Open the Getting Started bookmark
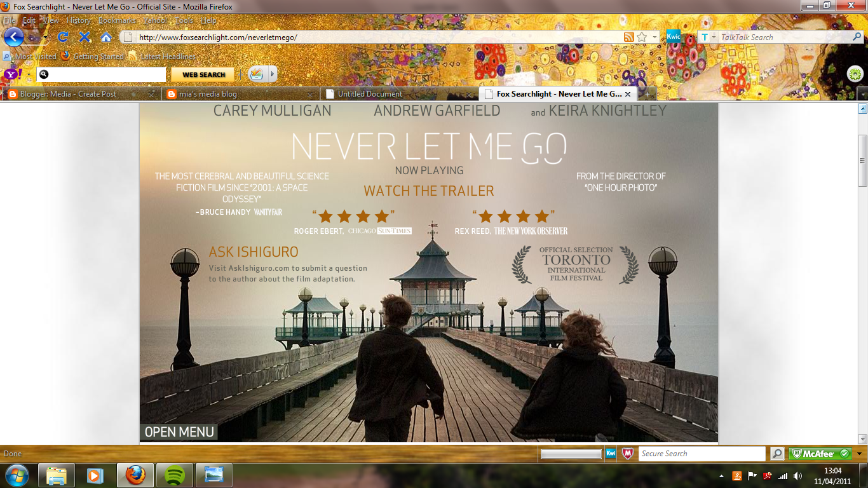 pyautogui.click(x=93, y=57)
